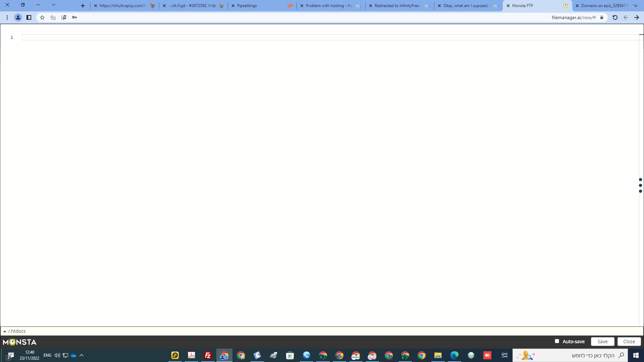This screenshot has height=362, width=644.
Task: Show hidden system tray icons
Action: click(82, 355)
